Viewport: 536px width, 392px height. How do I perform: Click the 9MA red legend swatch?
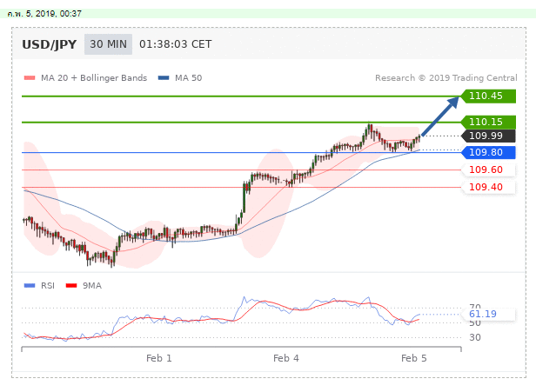(71, 285)
